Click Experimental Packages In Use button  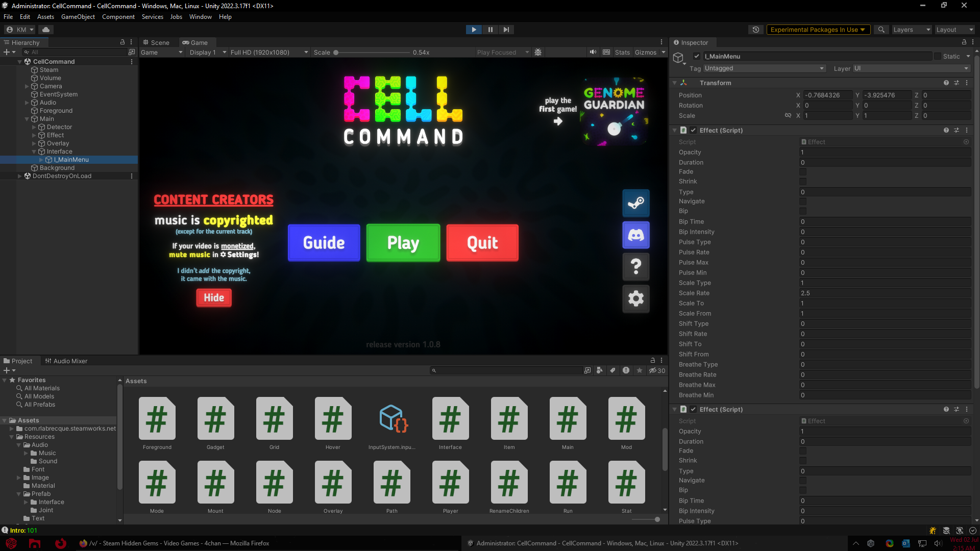click(818, 30)
